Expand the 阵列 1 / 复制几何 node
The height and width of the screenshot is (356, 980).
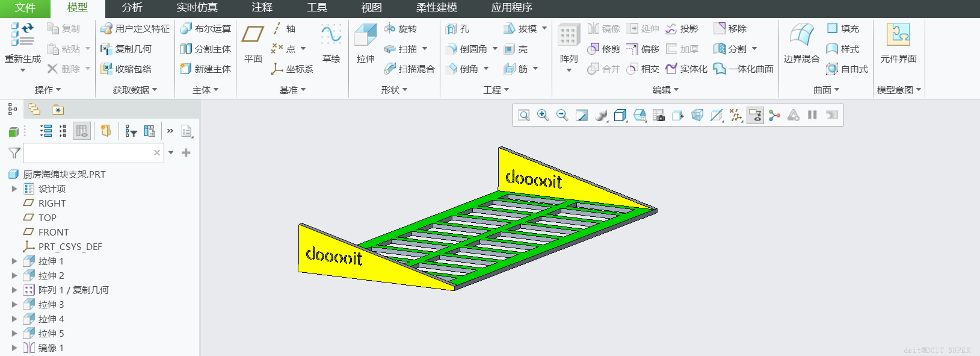point(14,290)
